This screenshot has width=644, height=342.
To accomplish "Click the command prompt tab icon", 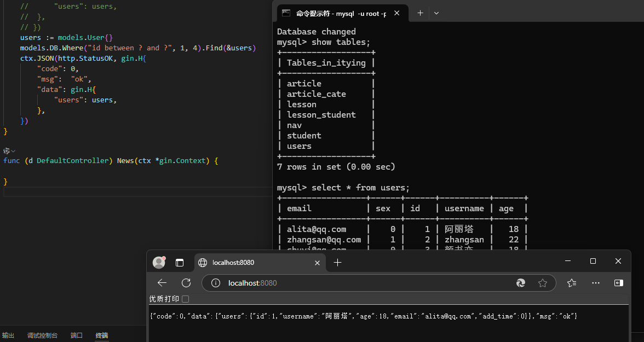I will (286, 13).
